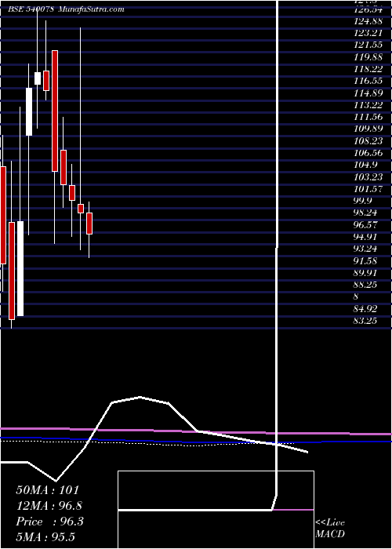Click the 84.92 price label
This screenshot has width=392, height=549.
coord(365,308)
